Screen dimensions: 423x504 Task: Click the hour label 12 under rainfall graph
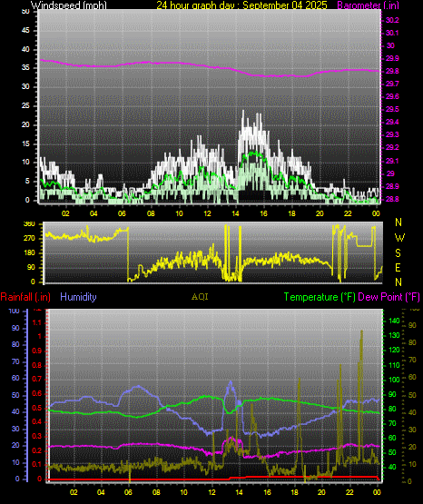[211, 492]
